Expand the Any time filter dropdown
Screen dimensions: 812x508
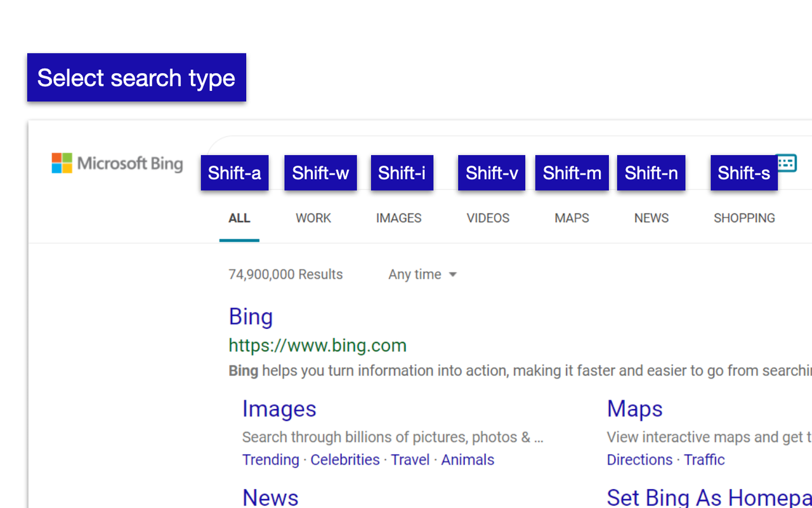(422, 274)
